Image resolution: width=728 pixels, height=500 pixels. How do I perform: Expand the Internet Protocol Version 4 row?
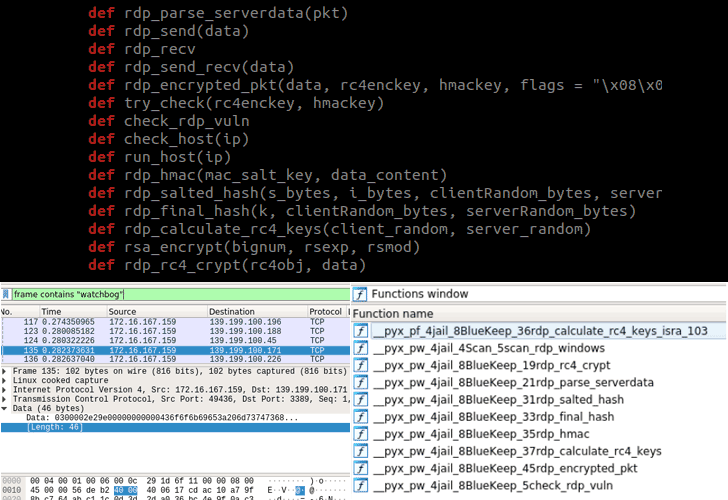click(4, 390)
